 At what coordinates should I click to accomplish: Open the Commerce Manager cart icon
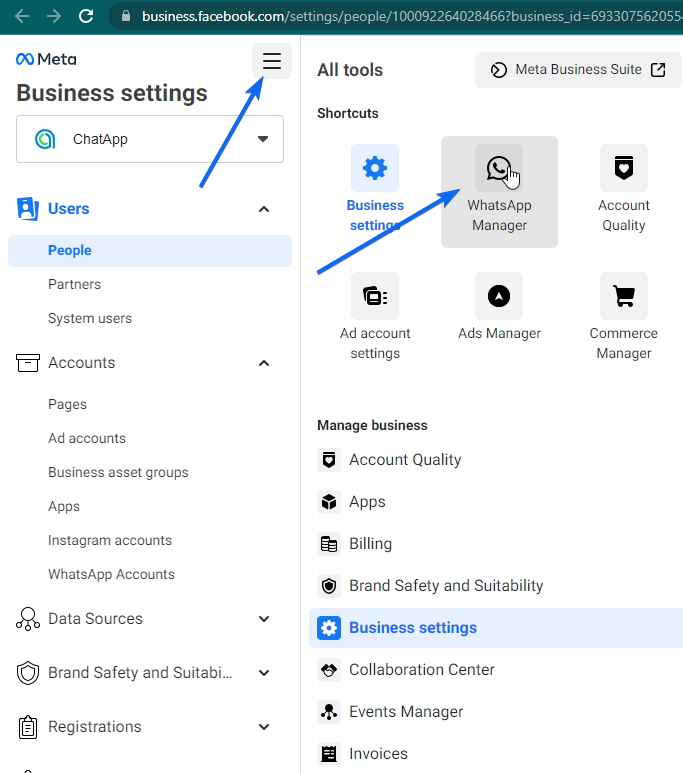coord(623,296)
